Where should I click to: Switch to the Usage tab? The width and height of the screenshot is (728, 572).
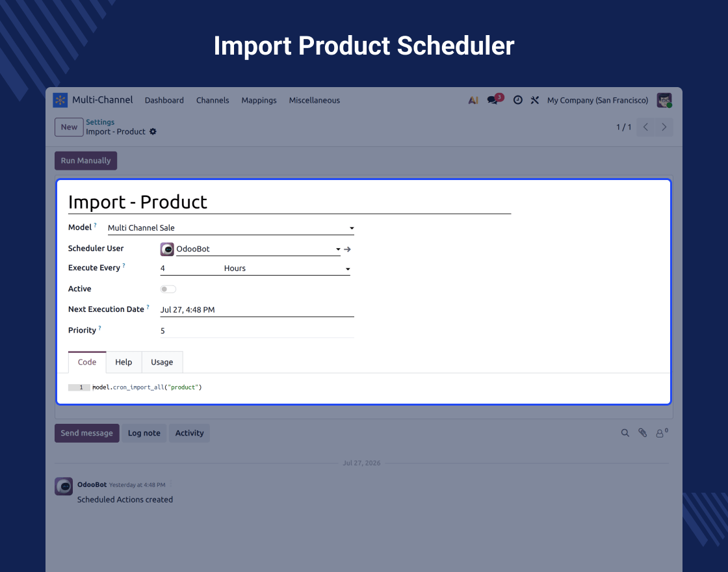pyautogui.click(x=162, y=362)
